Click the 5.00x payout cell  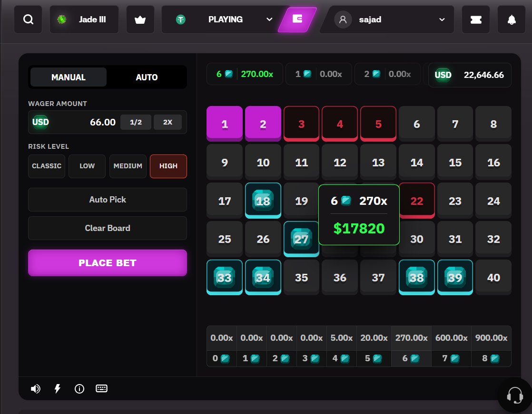pos(342,338)
